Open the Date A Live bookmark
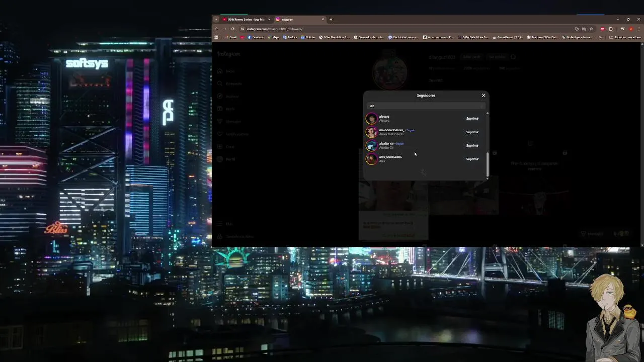The height and width of the screenshot is (362, 644). [x=472, y=37]
